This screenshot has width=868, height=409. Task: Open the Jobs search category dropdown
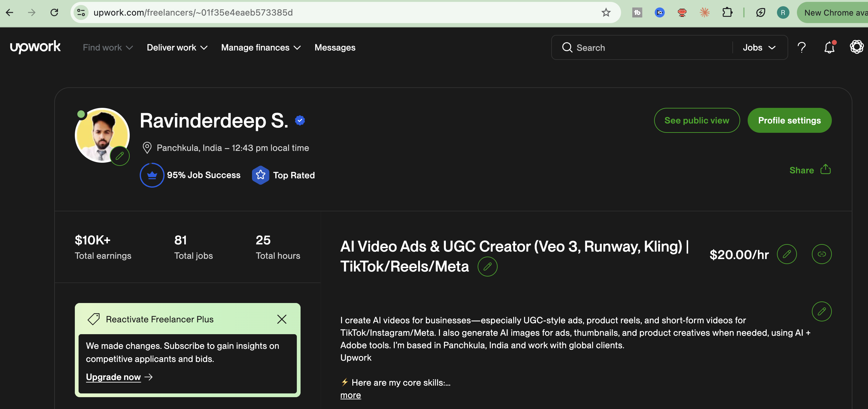[x=759, y=47]
